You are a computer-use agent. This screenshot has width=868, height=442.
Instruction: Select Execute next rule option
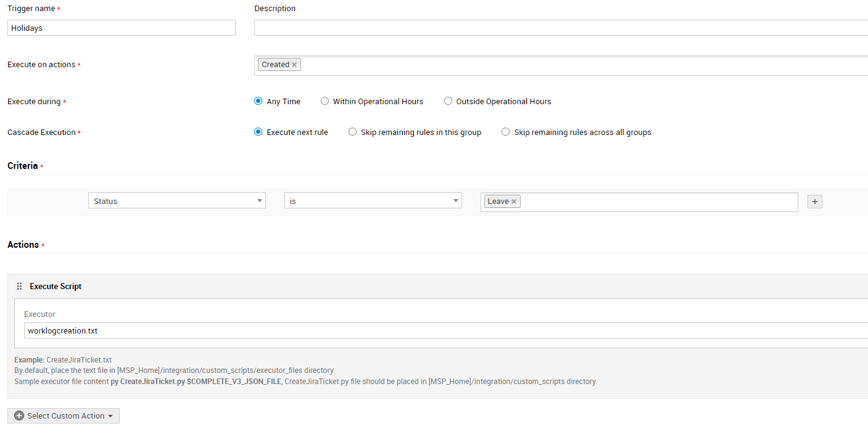pyautogui.click(x=258, y=132)
